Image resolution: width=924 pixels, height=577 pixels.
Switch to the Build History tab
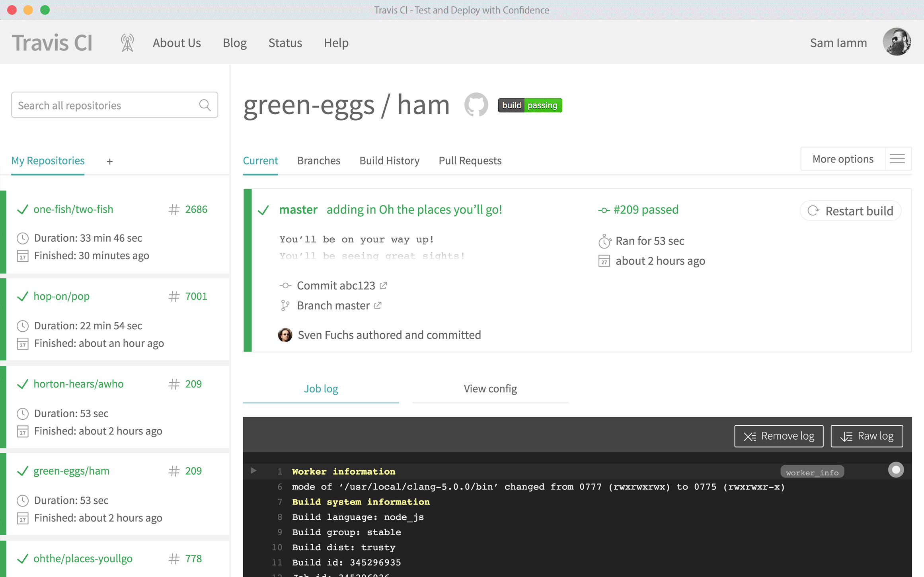tap(389, 160)
